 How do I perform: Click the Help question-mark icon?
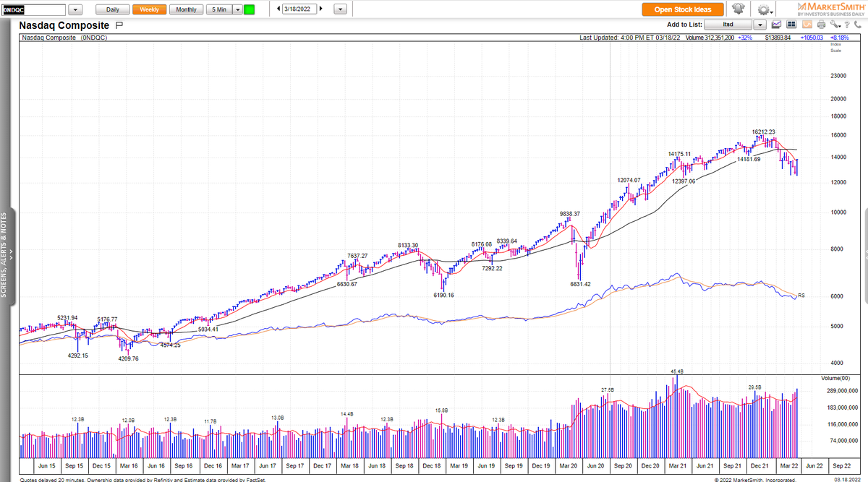847,24
